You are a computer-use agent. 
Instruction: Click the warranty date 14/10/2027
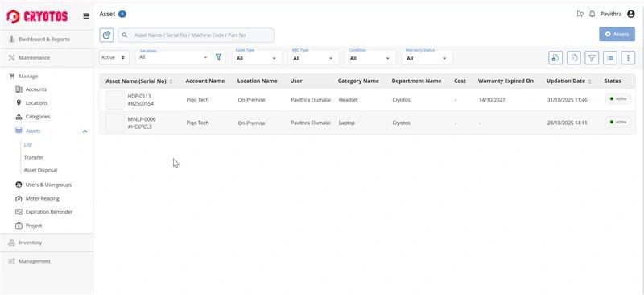point(492,100)
